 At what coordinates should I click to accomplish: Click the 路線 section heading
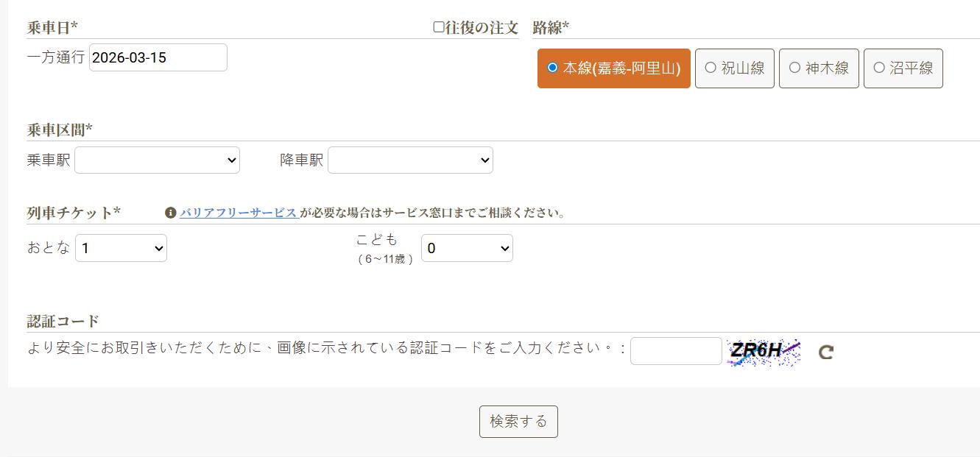click(551, 28)
